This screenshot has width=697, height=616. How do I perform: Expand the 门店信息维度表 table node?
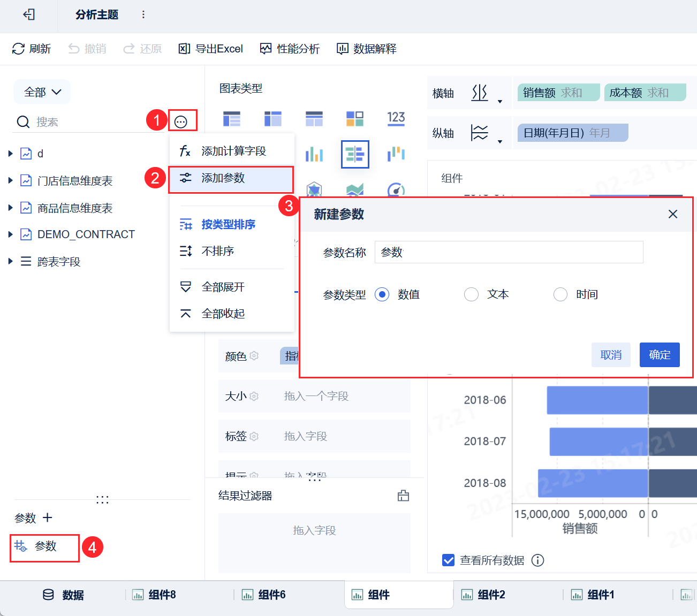pyautogui.click(x=10, y=181)
